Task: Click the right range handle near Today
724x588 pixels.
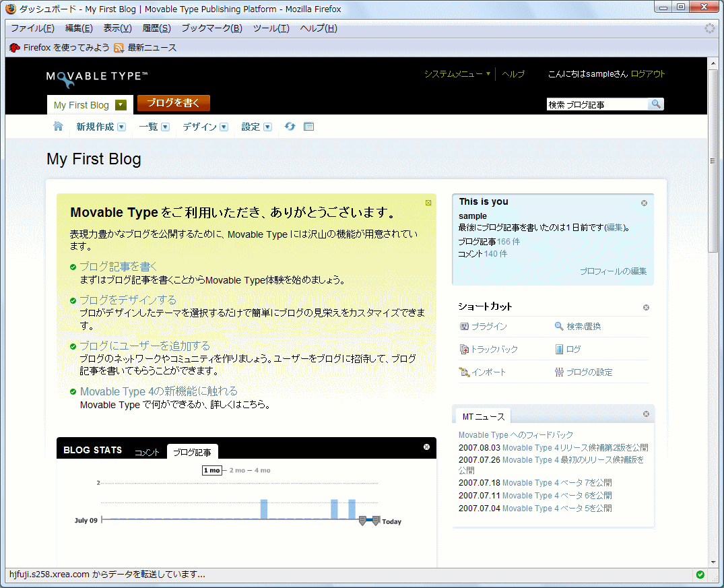Action: pyautogui.click(x=376, y=521)
